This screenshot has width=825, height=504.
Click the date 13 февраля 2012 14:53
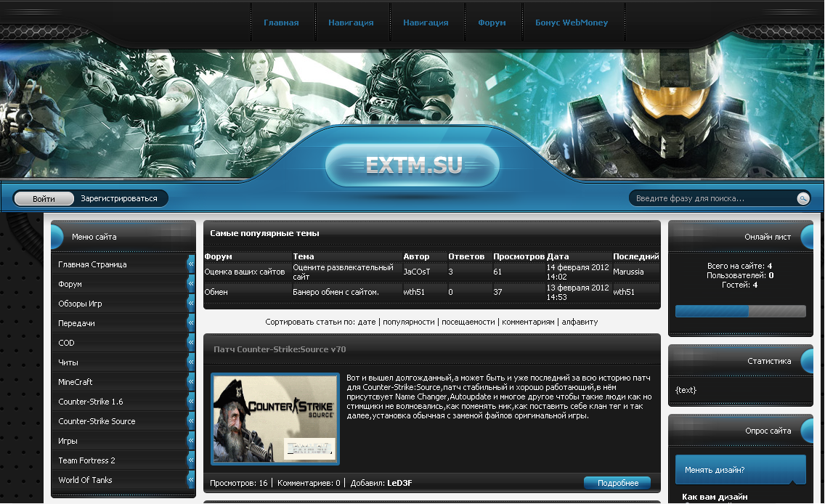(x=577, y=292)
